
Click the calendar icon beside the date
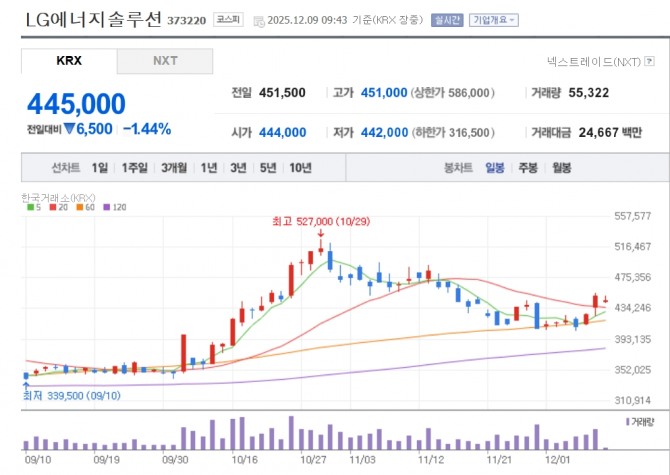coord(259,21)
